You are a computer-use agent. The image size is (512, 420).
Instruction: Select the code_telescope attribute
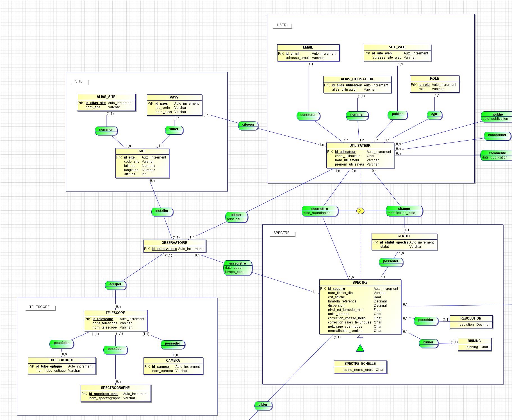[x=105, y=323]
